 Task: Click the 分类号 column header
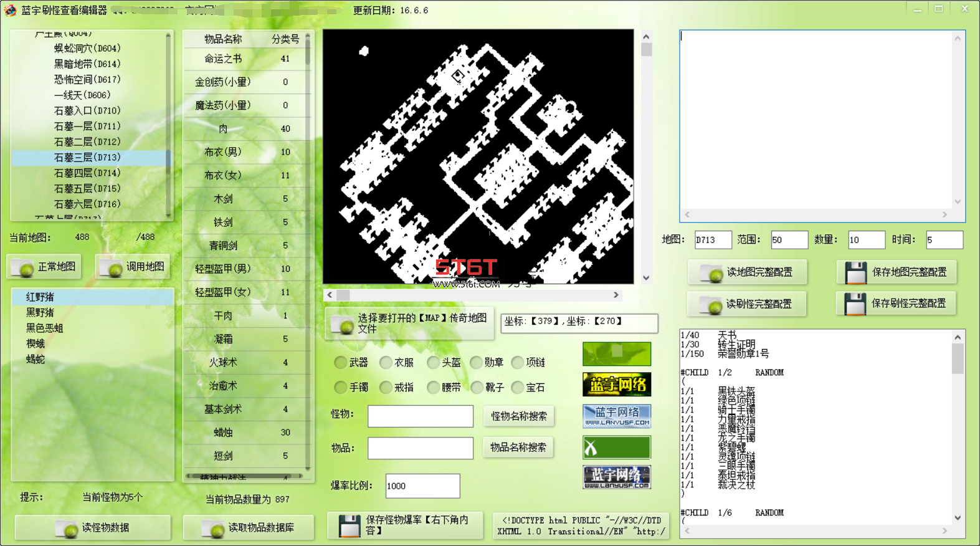coord(285,39)
